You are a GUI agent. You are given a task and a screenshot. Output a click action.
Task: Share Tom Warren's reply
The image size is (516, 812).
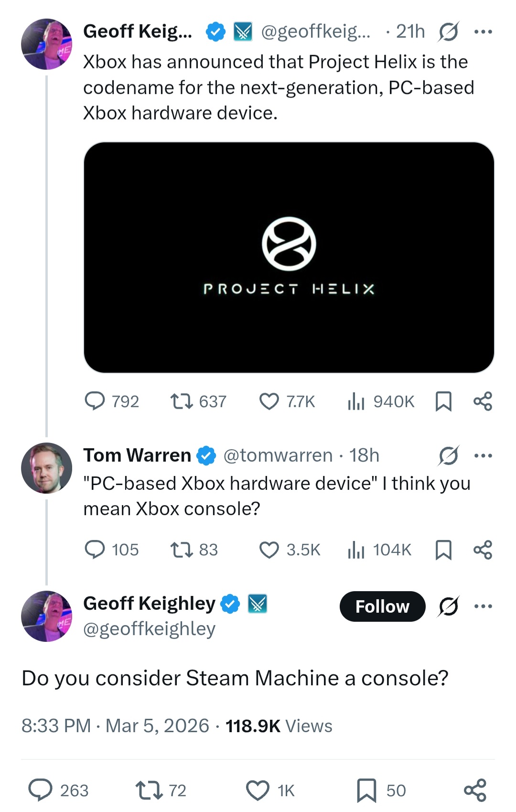[483, 550]
